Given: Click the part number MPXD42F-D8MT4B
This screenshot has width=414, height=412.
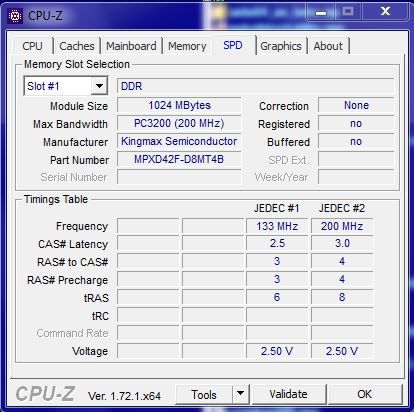Looking at the screenshot, I should click(179, 159).
